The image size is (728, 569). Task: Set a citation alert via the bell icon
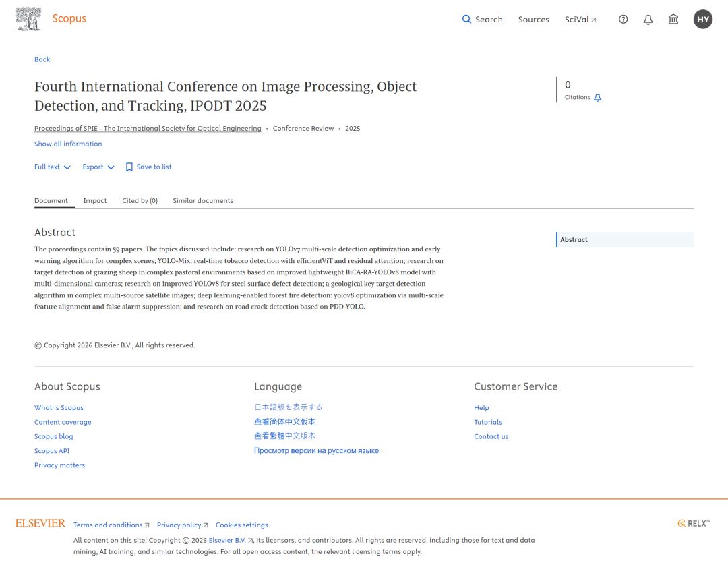[597, 98]
